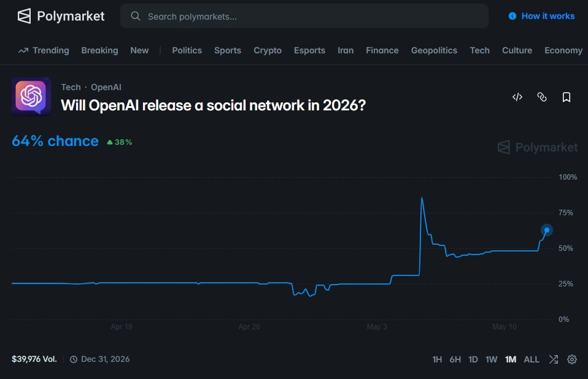Click the May 10 axis label
The width and height of the screenshot is (588, 379).
505,327
